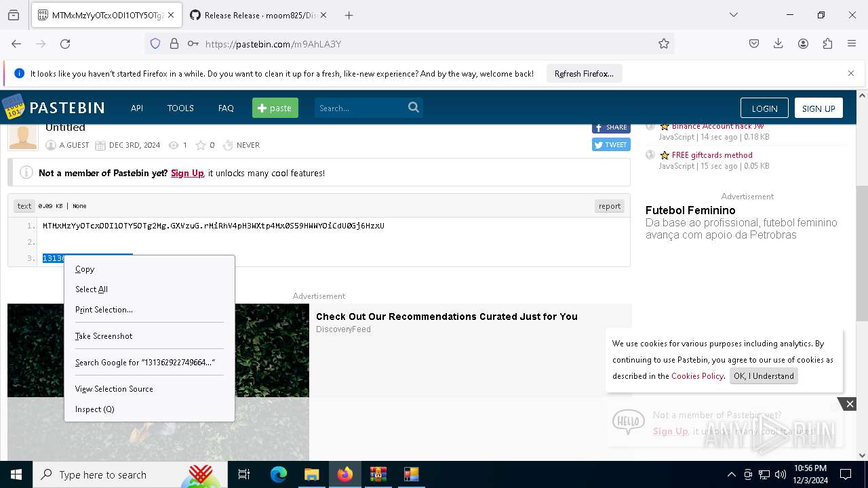868x488 pixels.
Task: Choose Print Selection from context menu
Action: click(149, 310)
